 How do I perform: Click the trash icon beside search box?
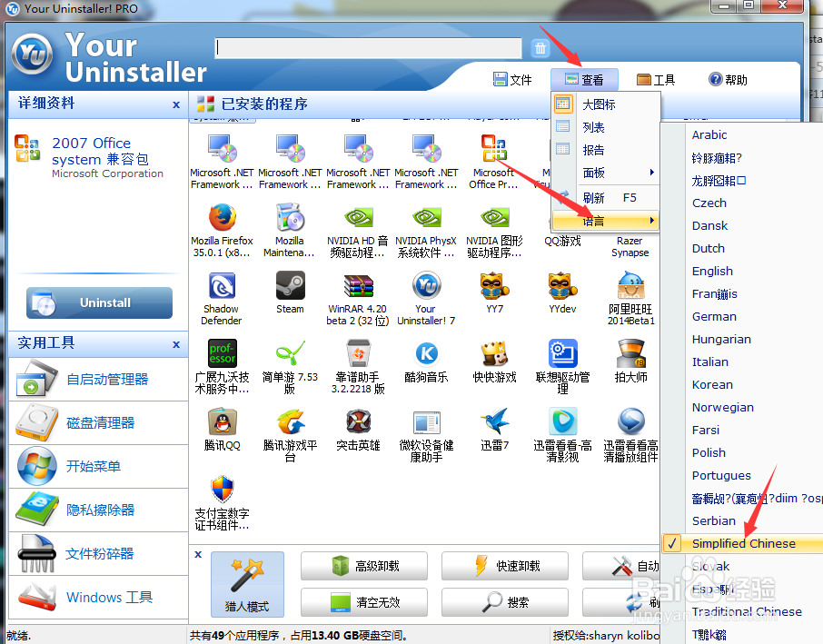540,48
